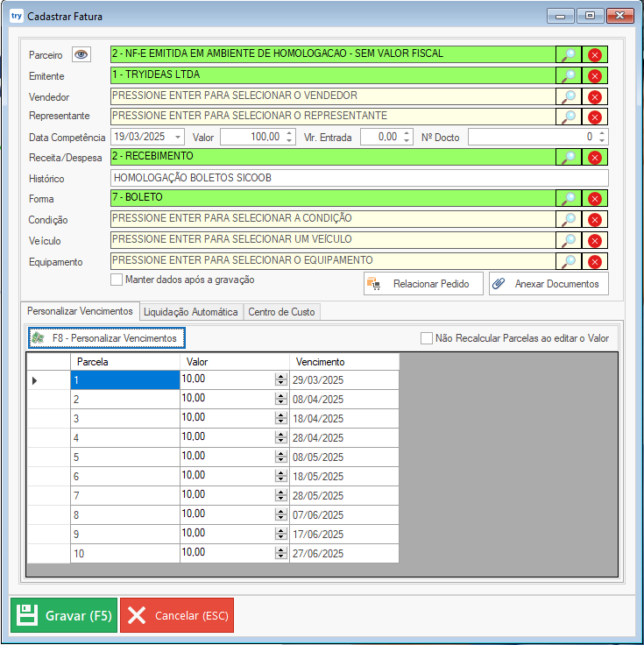Switch to Centro de Custo tab
This screenshot has height=645, width=644.
[x=282, y=312]
